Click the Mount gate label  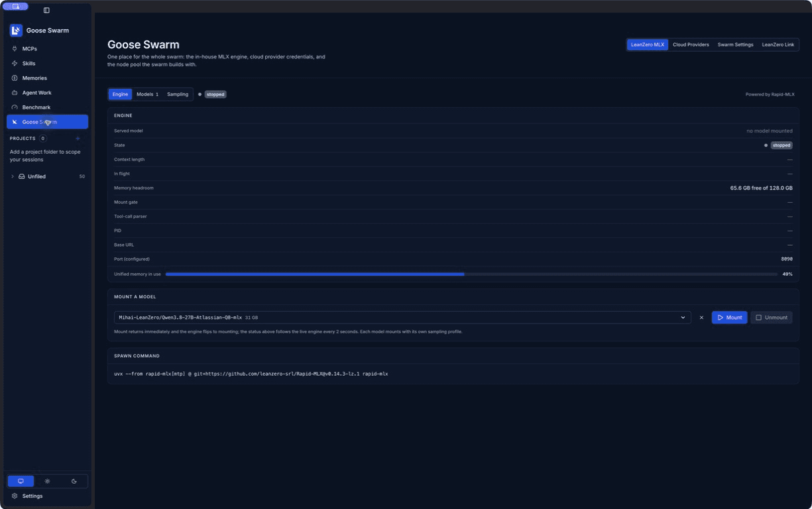point(126,202)
